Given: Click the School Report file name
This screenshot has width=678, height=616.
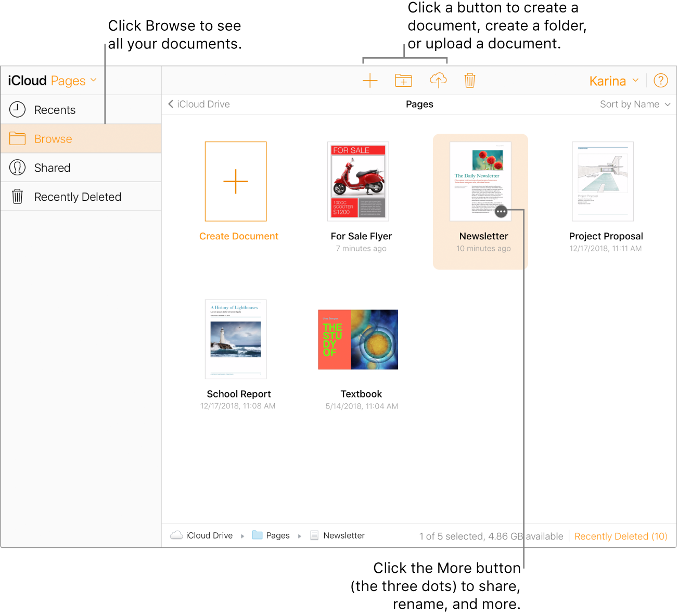Looking at the screenshot, I should point(239,394).
